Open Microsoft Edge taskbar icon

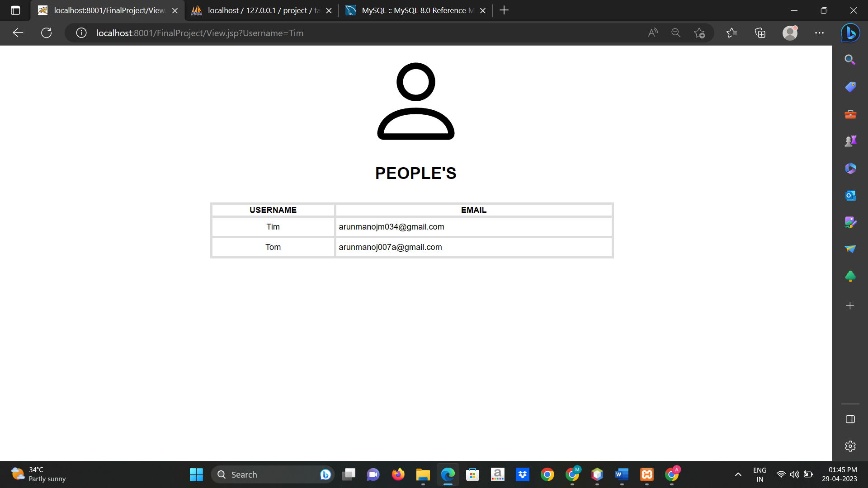[448, 474]
